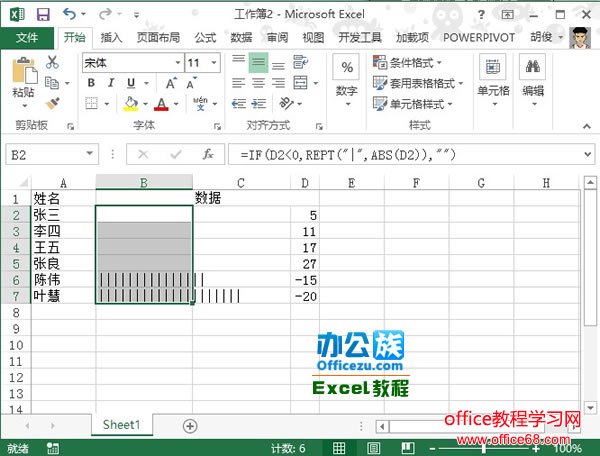Toggle middle vertical alignment
The height and width of the screenshot is (456, 600).
pyautogui.click(x=258, y=62)
